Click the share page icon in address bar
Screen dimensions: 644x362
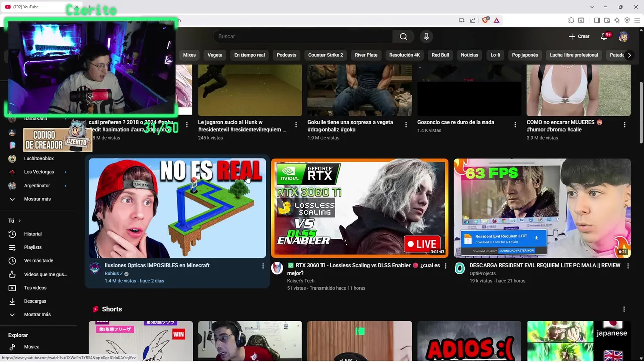click(x=473, y=20)
